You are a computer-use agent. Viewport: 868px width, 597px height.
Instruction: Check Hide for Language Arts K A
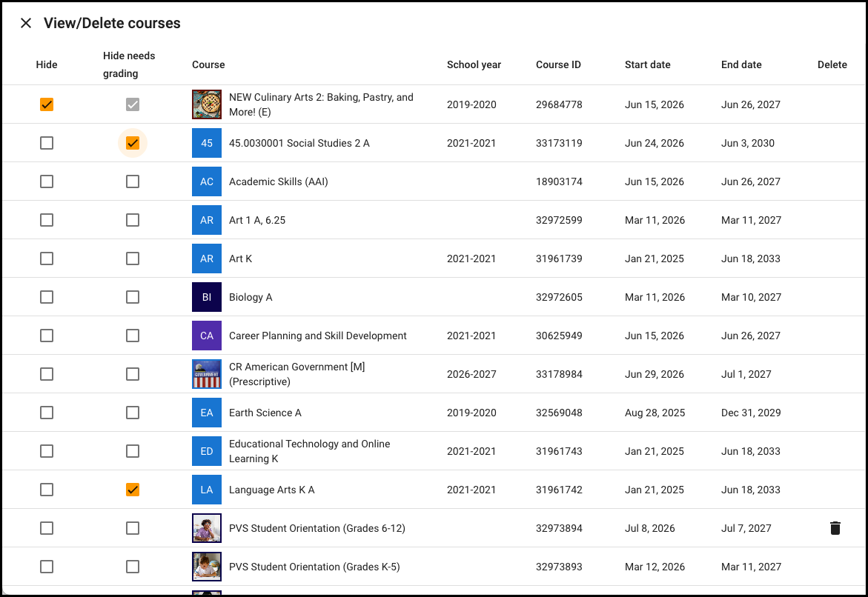click(x=47, y=490)
